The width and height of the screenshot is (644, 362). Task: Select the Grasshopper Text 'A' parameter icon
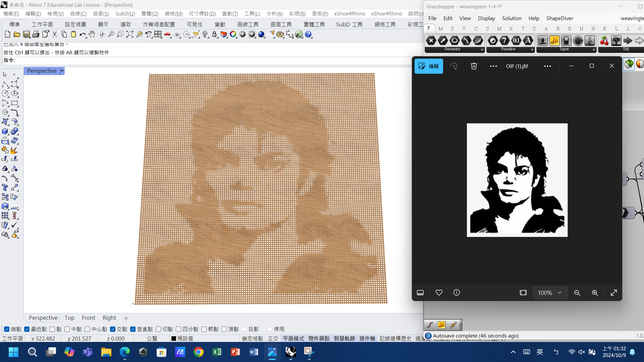click(528, 41)
